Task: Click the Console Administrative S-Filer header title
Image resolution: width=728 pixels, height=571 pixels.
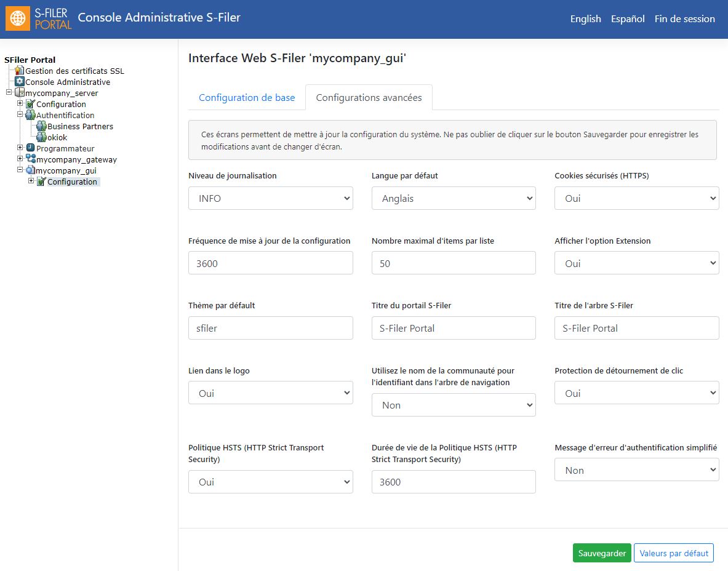Action: click(159, 18)
